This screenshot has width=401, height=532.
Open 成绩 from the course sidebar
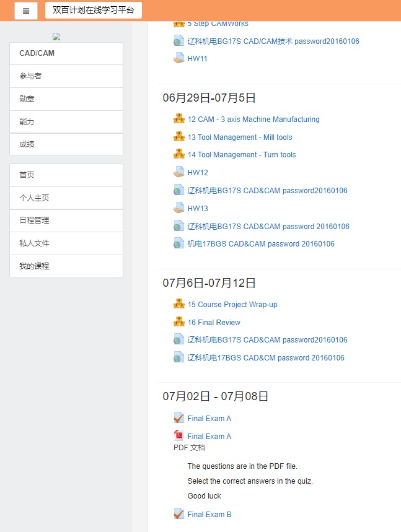pos(66,144)
